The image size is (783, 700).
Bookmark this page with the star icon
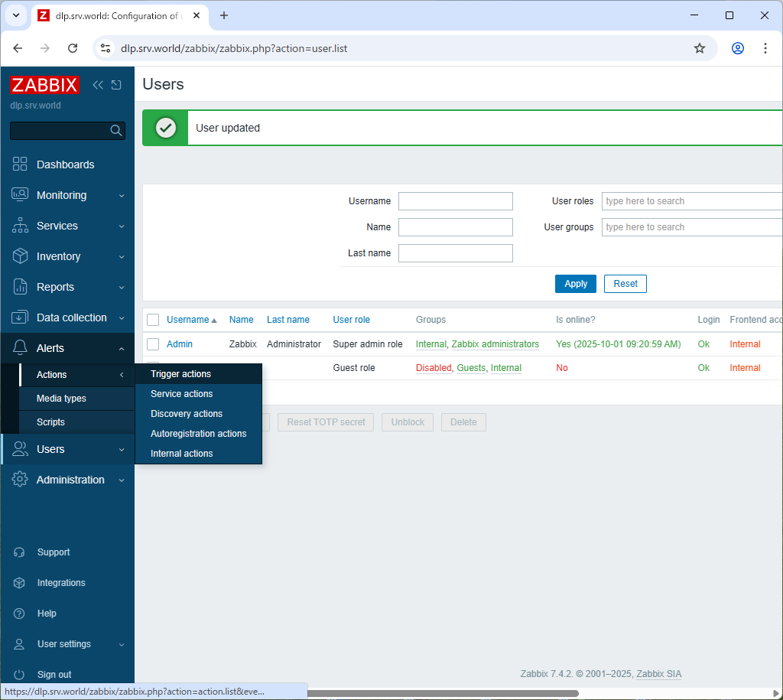(699, 48)
